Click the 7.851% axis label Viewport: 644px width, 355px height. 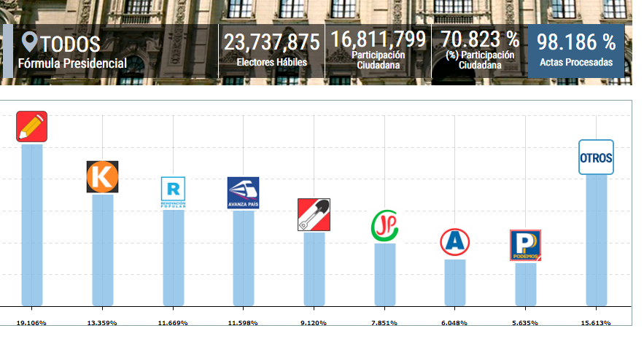[384, 323]
